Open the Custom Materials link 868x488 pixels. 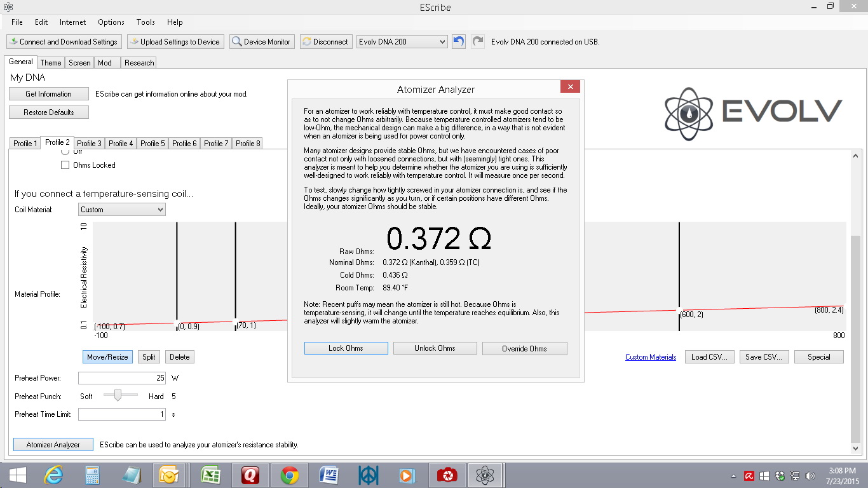point(651,357)
